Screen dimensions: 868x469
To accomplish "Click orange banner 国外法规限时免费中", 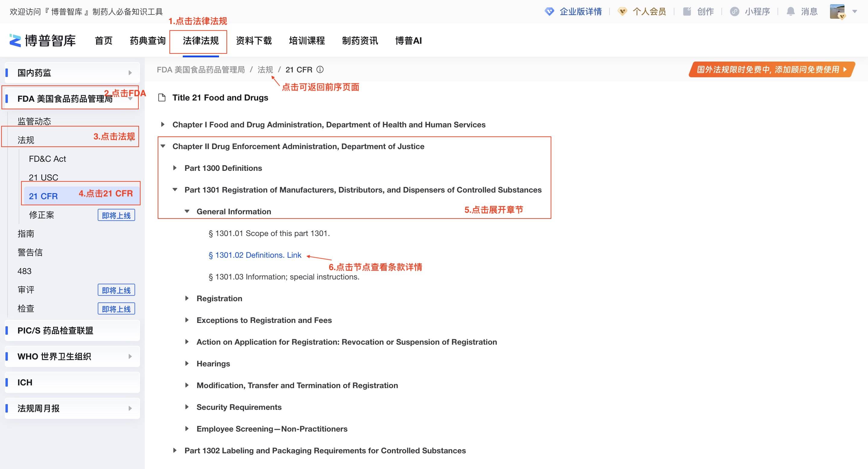I will [x=771, y=69].
